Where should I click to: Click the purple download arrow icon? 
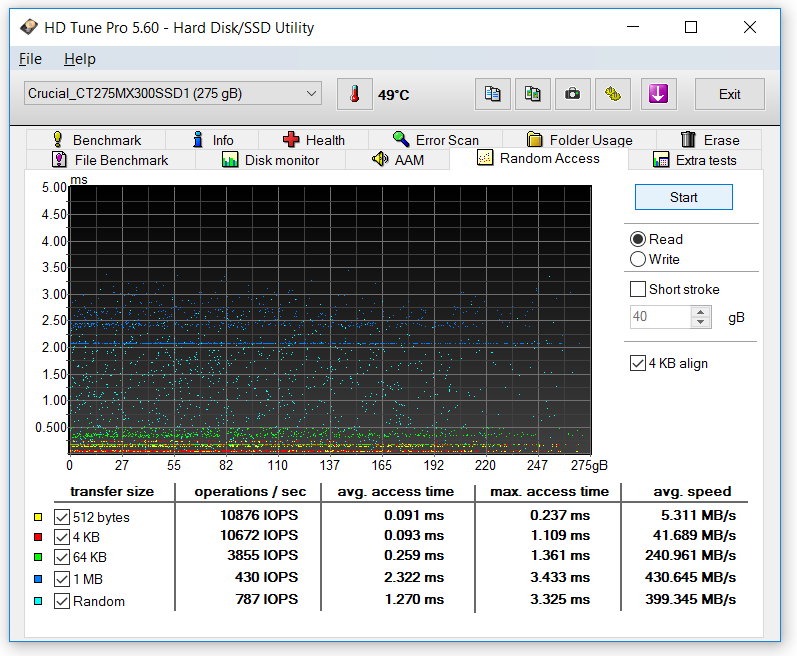click(658, 94)
